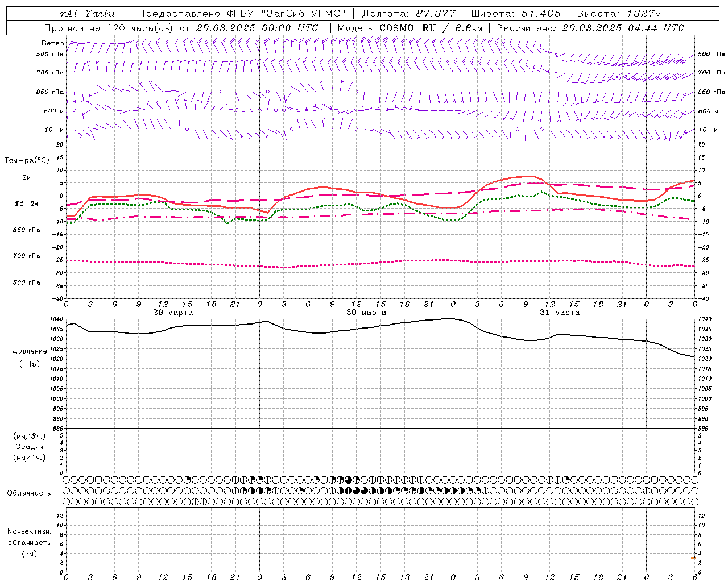Click the 500 гПа legend label below 700 гПа legend
728x582 pixels.
(27, 282)
